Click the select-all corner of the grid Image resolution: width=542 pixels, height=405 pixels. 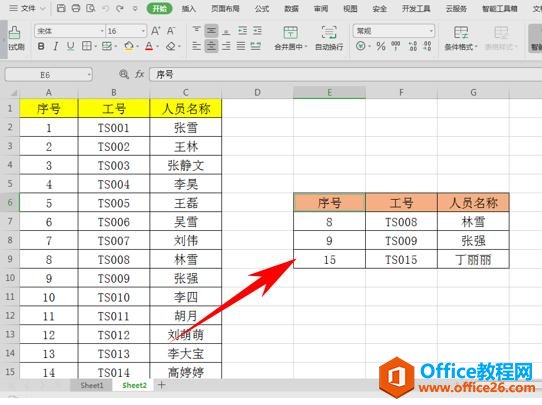[13, 93]
